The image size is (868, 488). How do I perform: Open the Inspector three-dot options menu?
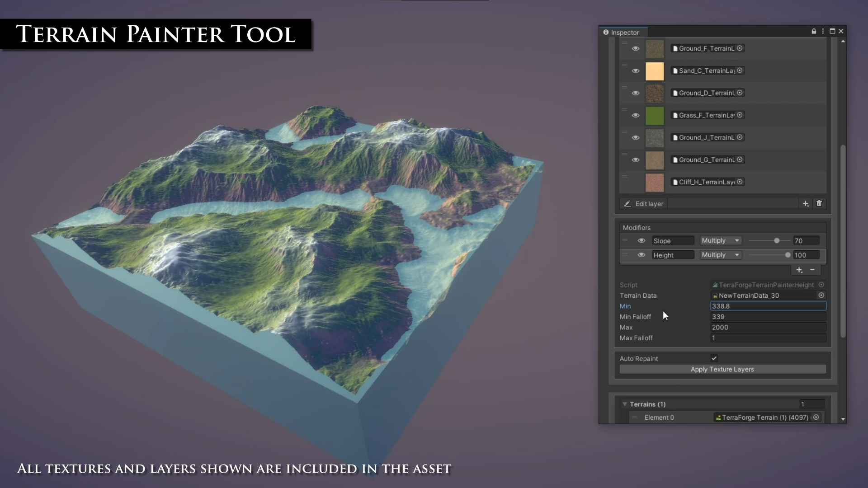823,31
